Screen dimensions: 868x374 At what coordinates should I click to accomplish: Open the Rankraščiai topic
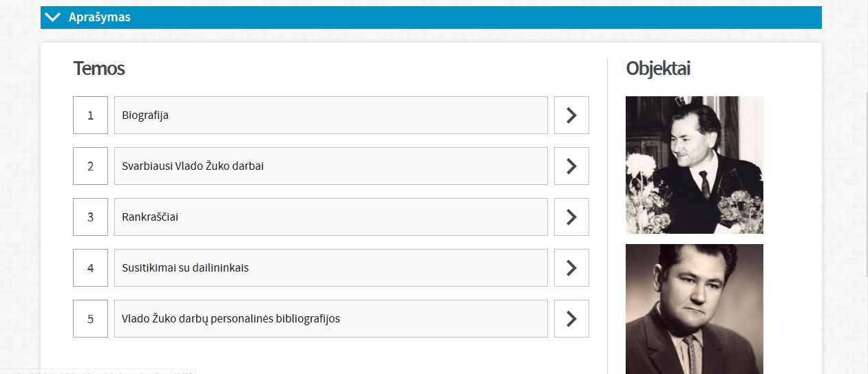pyautogui.click(x=330, y=217)
